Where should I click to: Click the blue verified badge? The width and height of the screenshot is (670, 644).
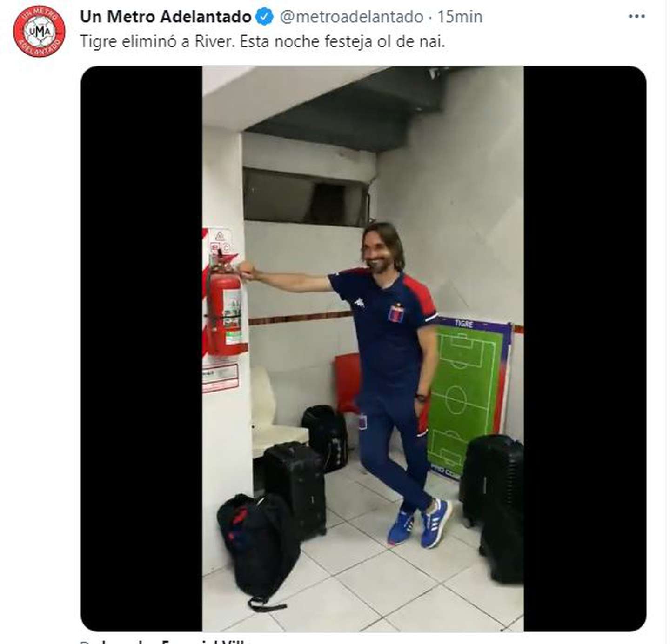tap(265, 17)
